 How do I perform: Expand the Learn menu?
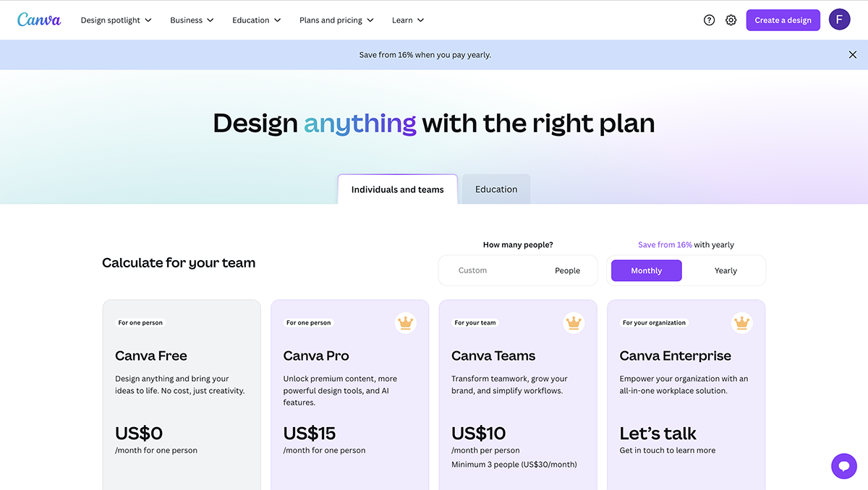point(407,20)
